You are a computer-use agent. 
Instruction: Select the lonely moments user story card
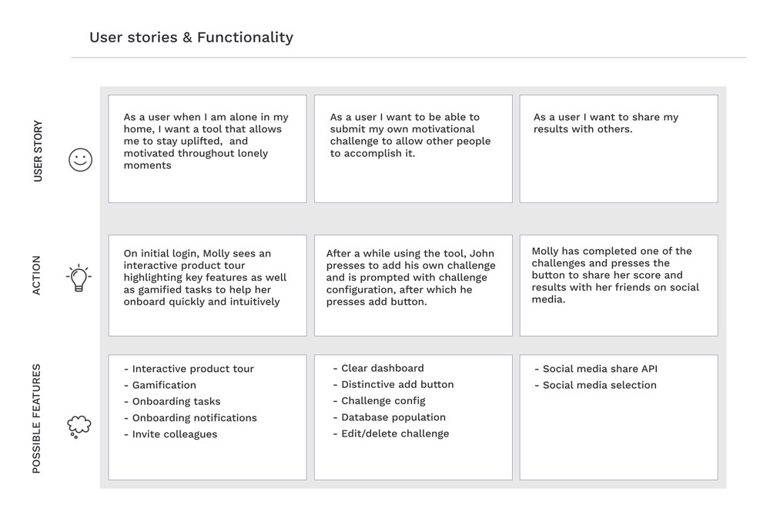(x=207, y=149)
